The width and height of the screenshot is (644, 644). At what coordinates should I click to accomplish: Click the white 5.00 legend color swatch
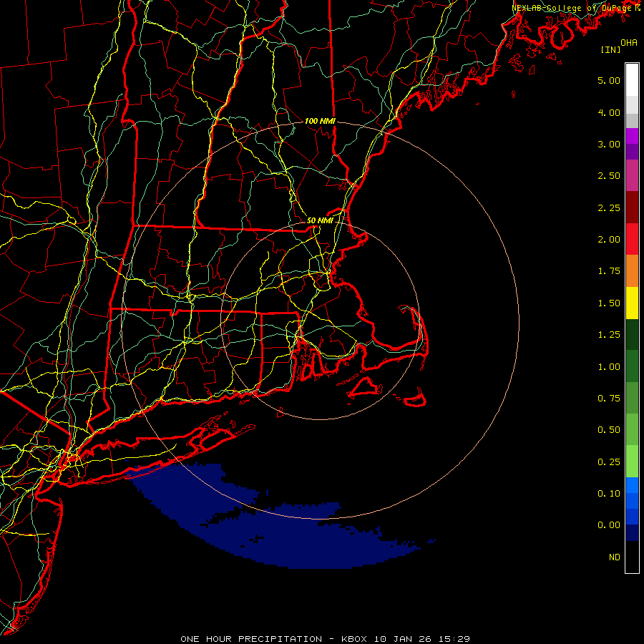point(632,80)
